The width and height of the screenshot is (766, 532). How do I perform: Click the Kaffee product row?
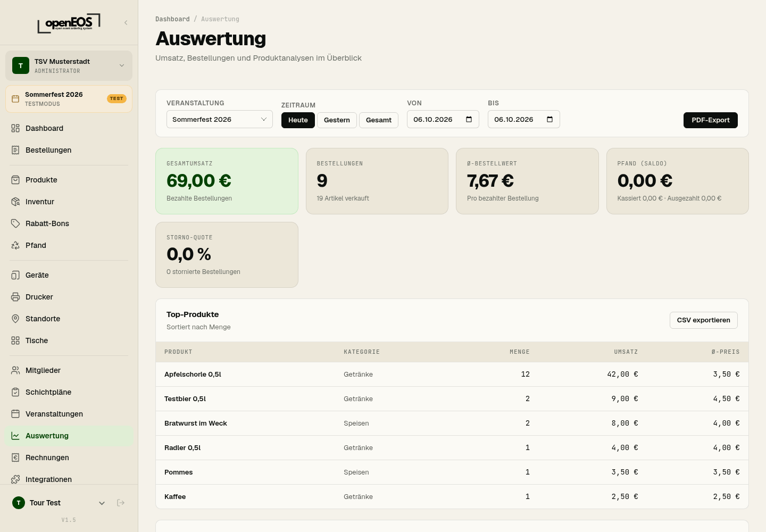[452, 497]
